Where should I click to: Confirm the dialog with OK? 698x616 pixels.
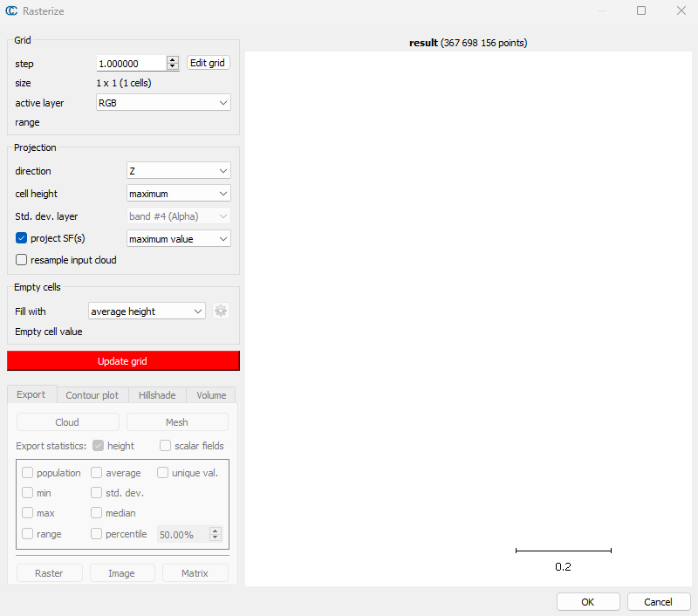pyautogui.click(x=588, y=602)
